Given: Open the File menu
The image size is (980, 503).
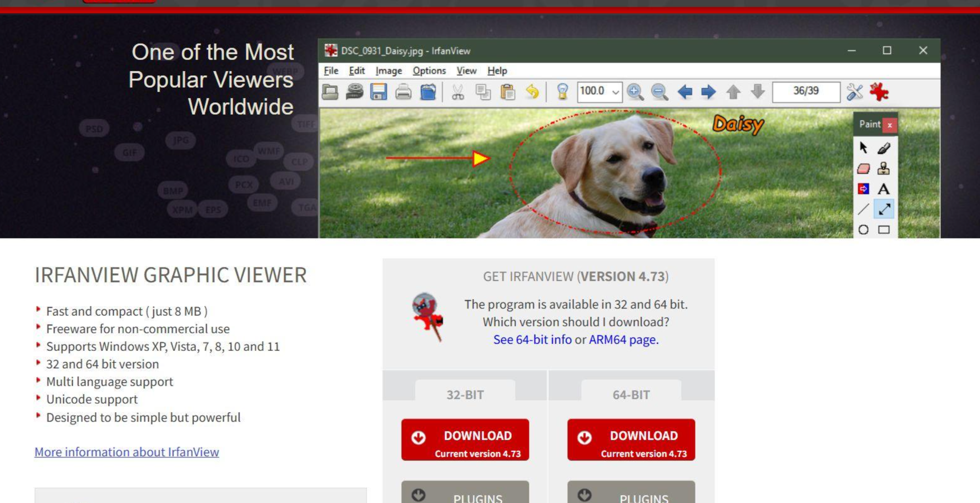Looking at the screenshot, I should [x=331, y=71].
